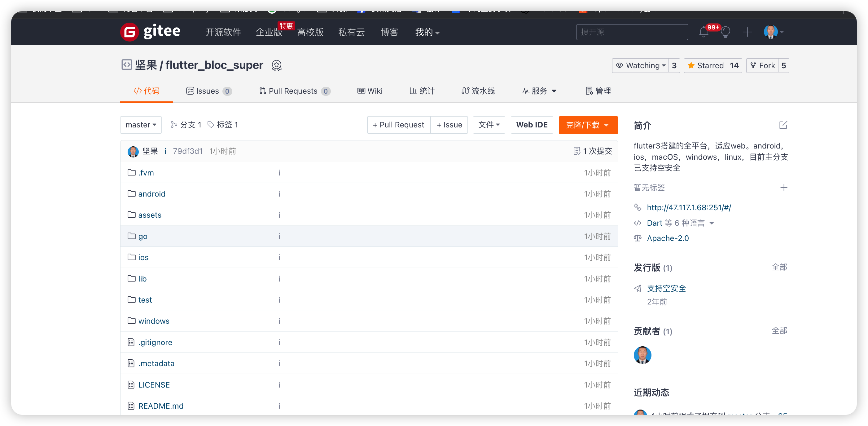Open the 管理 tab
Image resolution: width=868 pixels, height=426 pixels.
[598, 91]
